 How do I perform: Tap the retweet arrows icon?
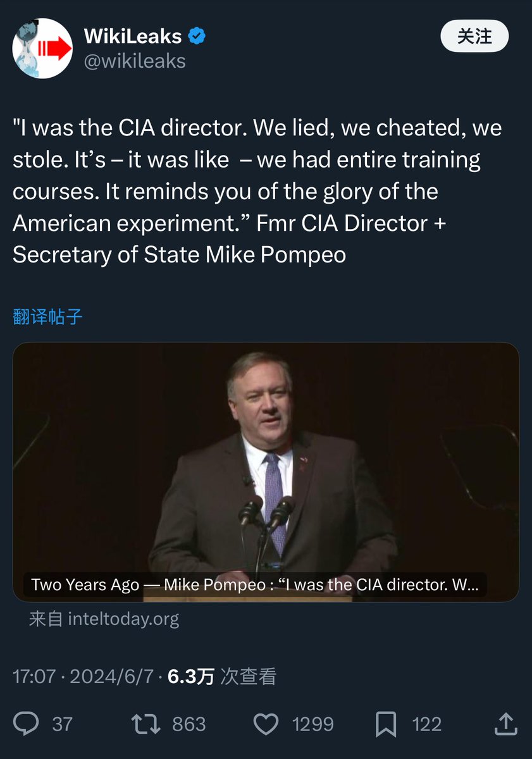click(x=145, y=724)
